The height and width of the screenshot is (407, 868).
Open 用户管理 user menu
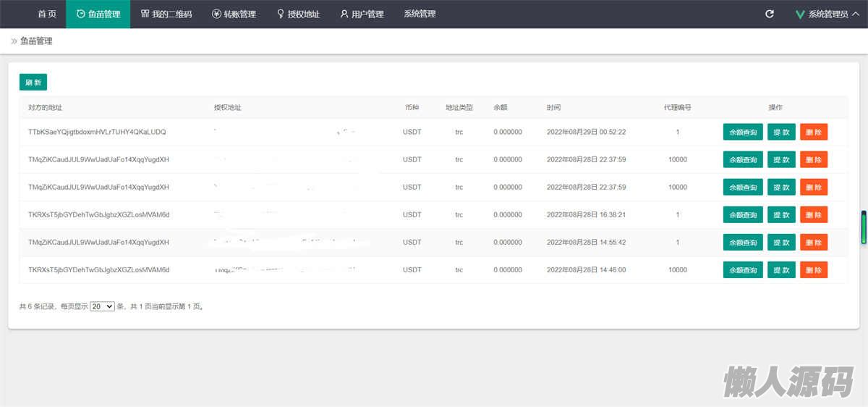coord(362,14)
